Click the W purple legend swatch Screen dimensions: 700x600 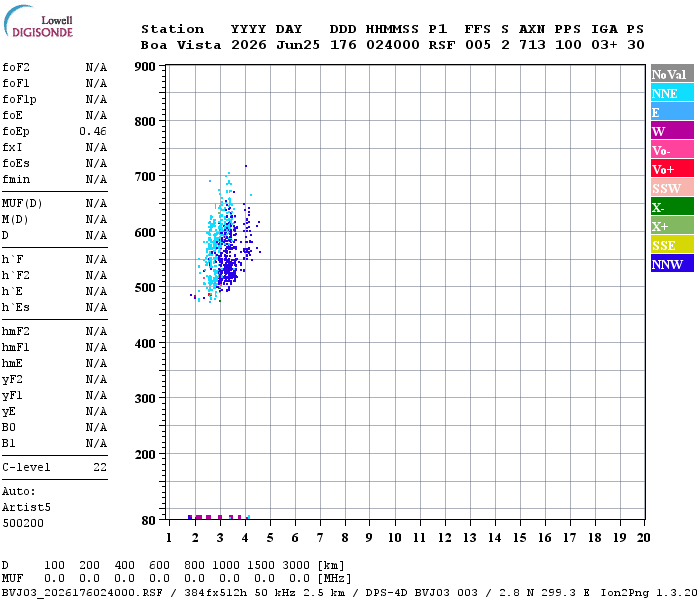[672, 131]
